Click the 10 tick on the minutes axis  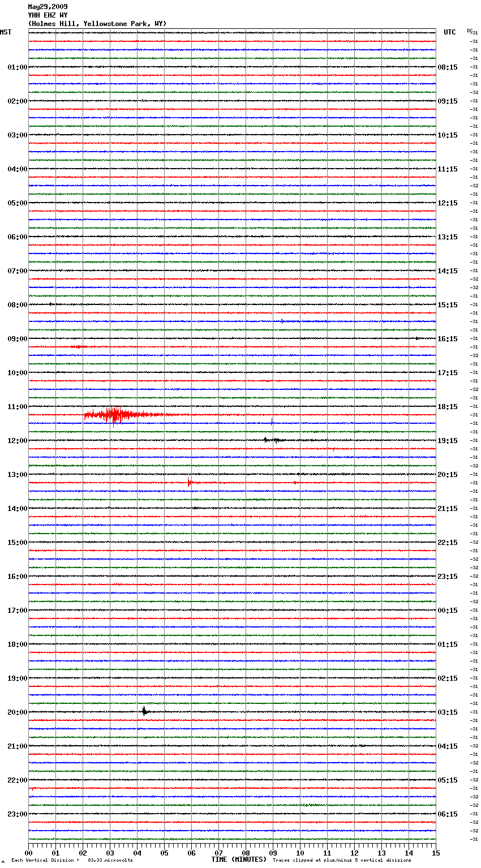click(x=300, y=853)
